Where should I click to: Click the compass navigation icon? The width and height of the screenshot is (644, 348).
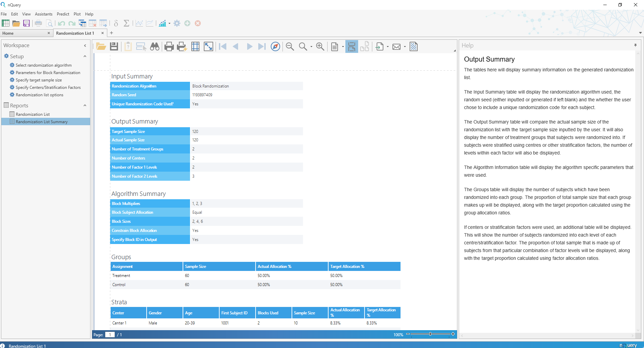coord(275,46)
